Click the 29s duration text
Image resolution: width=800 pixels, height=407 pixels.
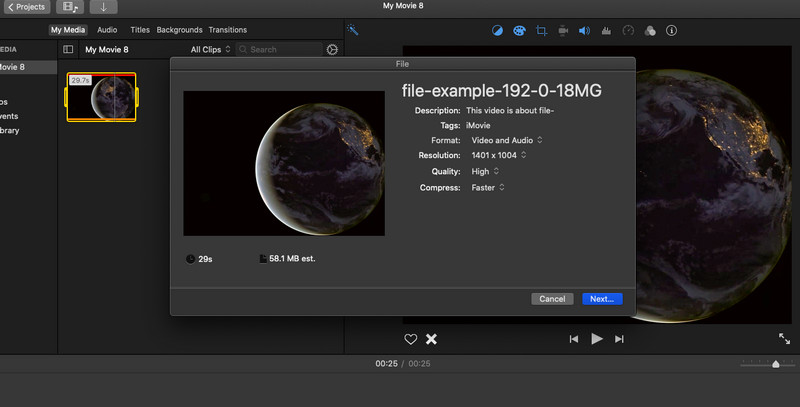point(205,259)
